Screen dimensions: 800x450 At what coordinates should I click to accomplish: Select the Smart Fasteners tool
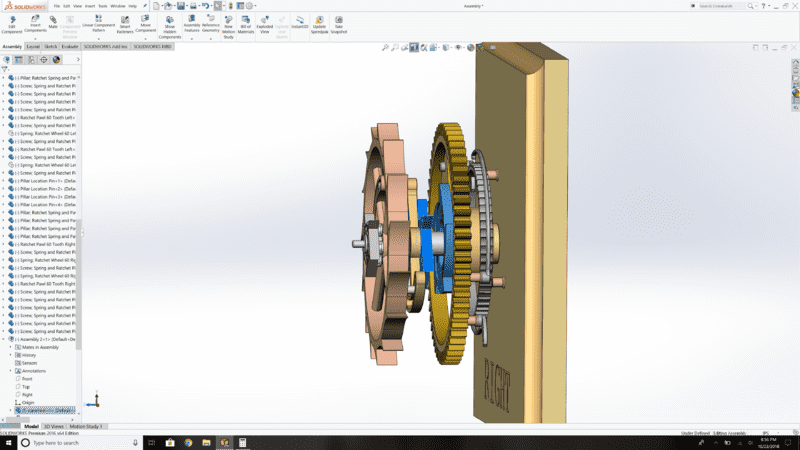[125, 24]
